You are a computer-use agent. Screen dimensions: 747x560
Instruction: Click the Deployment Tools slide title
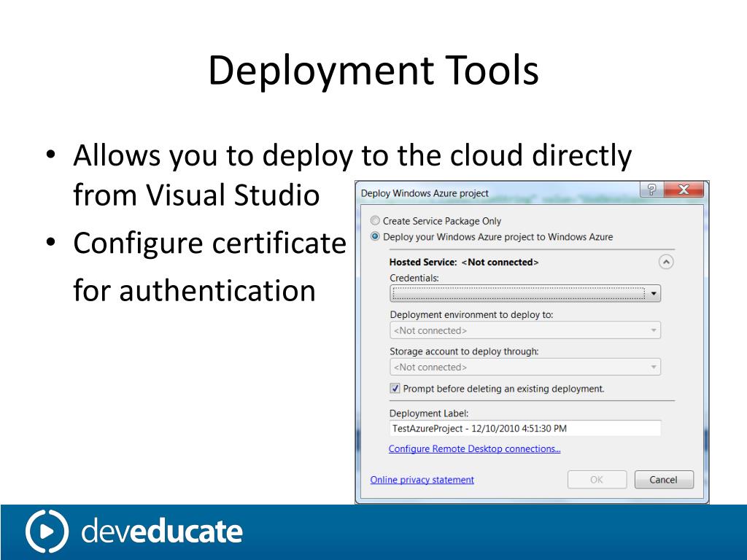373,71
